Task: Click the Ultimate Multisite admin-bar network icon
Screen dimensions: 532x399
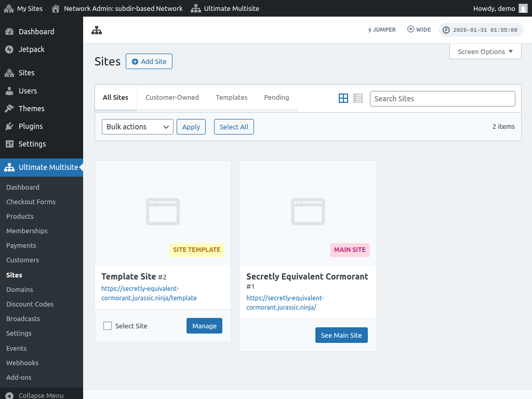Action: tap(196, 8)
